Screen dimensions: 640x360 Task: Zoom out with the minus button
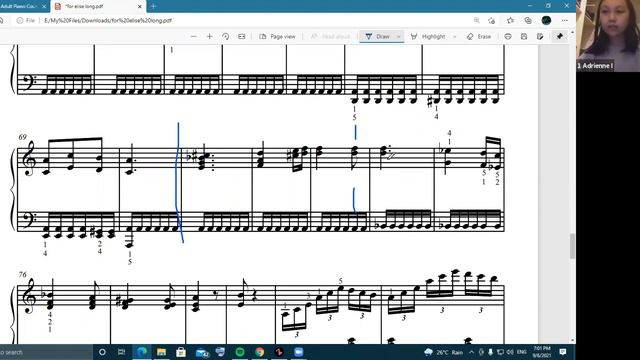pos(193,37)
